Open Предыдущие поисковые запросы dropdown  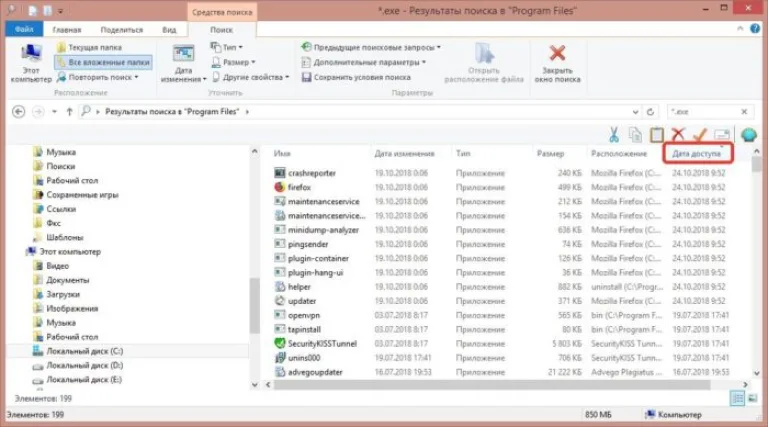coord(371,47)
